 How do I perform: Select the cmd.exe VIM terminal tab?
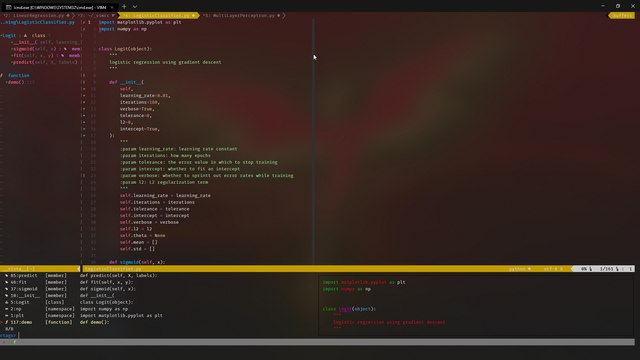click(x=60, y=7)
